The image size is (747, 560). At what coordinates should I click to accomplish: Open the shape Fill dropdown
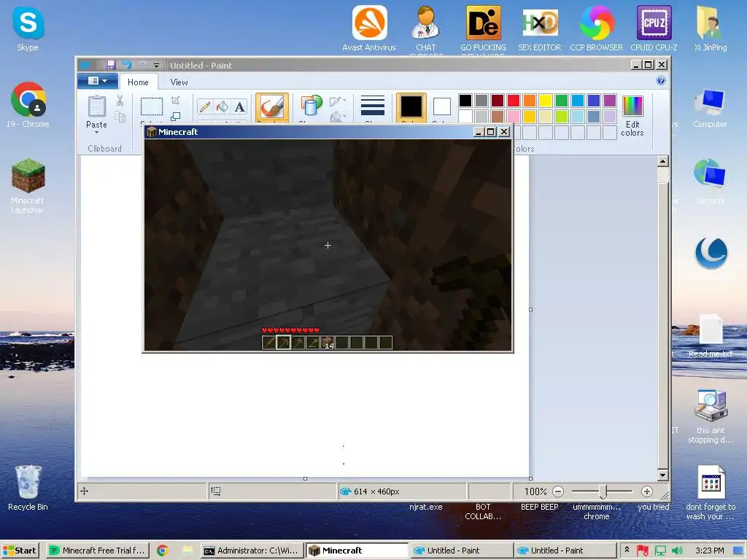point(337,116)
